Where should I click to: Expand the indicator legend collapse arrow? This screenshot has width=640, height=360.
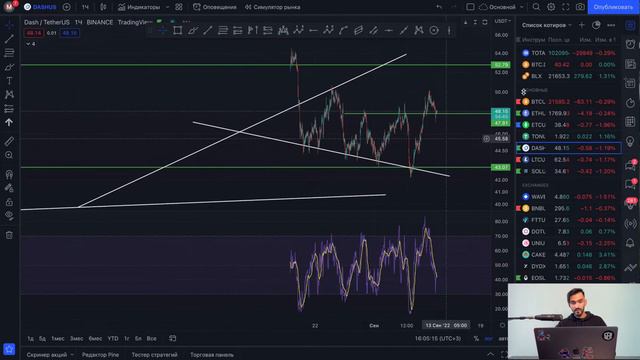[x=31, y=44]
